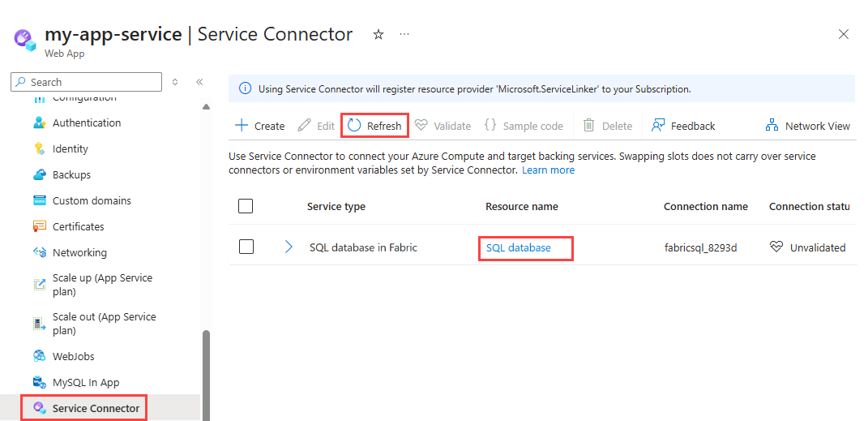Open Scale up (App Service plan)
Screen dimensions: 868x421
(102, 285)
